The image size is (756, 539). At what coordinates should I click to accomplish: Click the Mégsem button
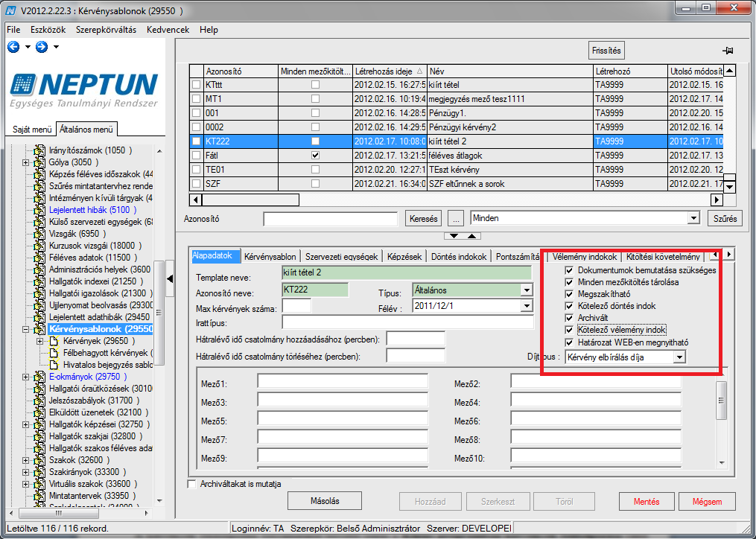coord(708,501)
